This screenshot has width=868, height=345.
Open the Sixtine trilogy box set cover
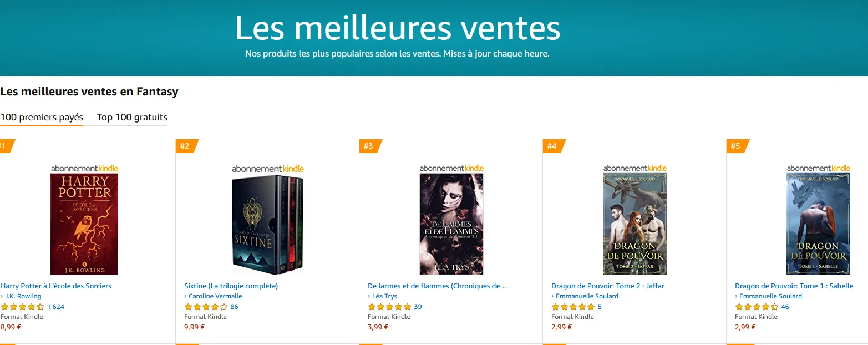pos(268,224)
